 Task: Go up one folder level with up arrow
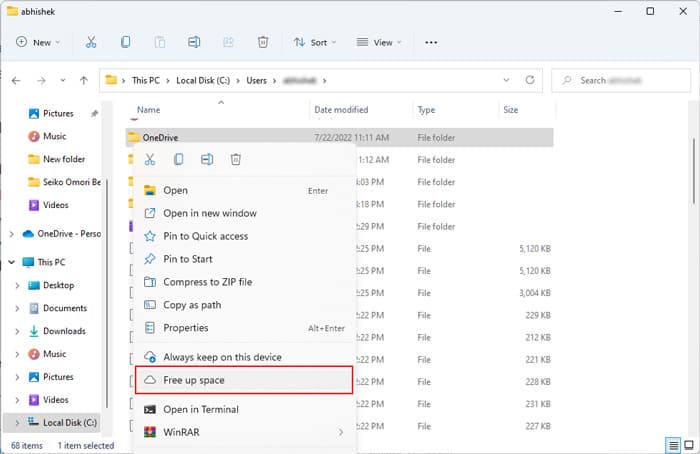pyautogui.click(x=83, y=80)
